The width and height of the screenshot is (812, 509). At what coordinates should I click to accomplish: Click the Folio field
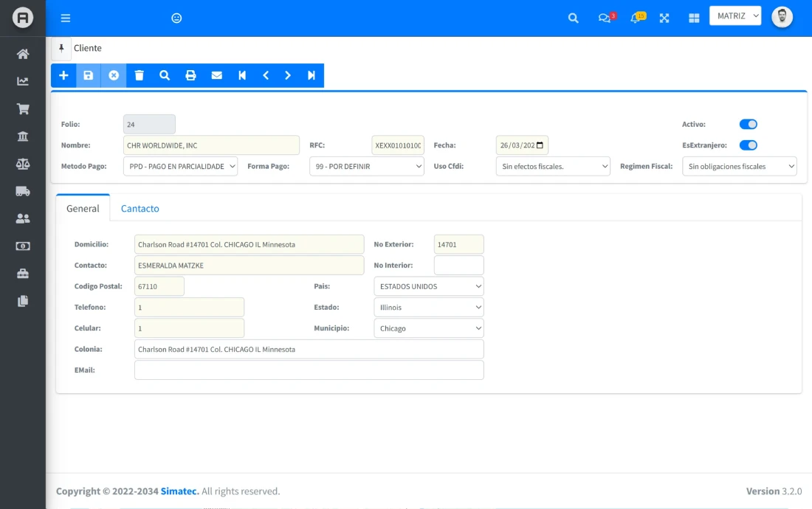149,125
